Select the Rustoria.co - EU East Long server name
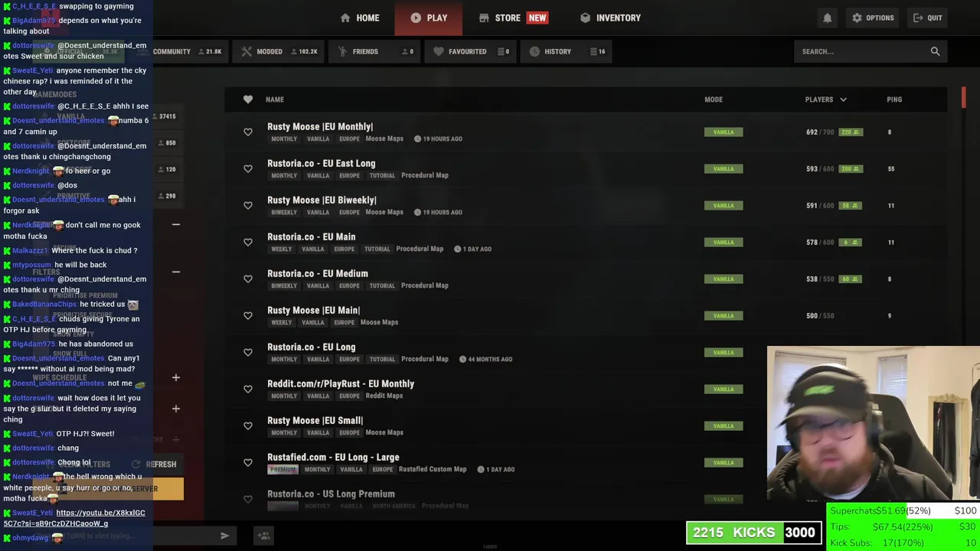Viewport: 980px width, 551px height. coord(321,164)
